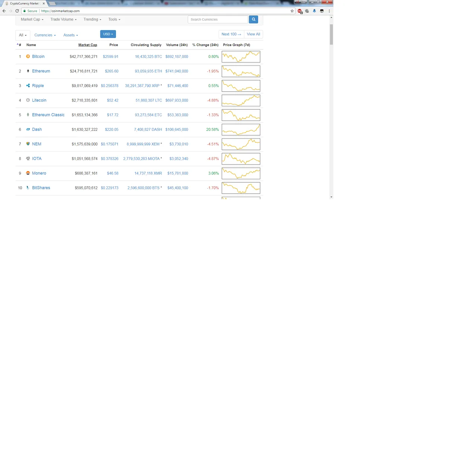Sort table by Price column
This screenshot has height=476, width=463.
click(x=114, y=45)
